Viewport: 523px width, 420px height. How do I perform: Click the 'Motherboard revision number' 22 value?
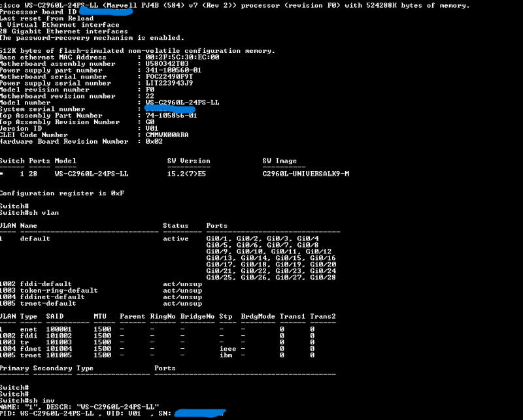tap(150, 96)
